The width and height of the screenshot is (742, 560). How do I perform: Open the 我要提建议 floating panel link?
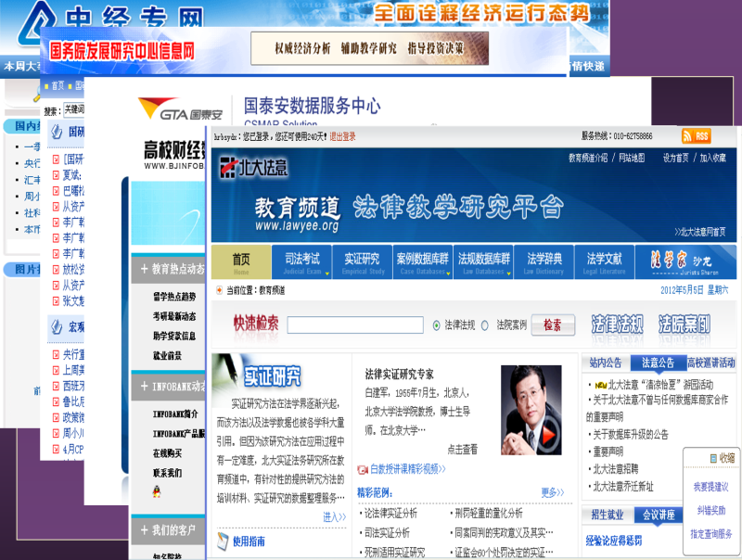click(x=710, y=487)
